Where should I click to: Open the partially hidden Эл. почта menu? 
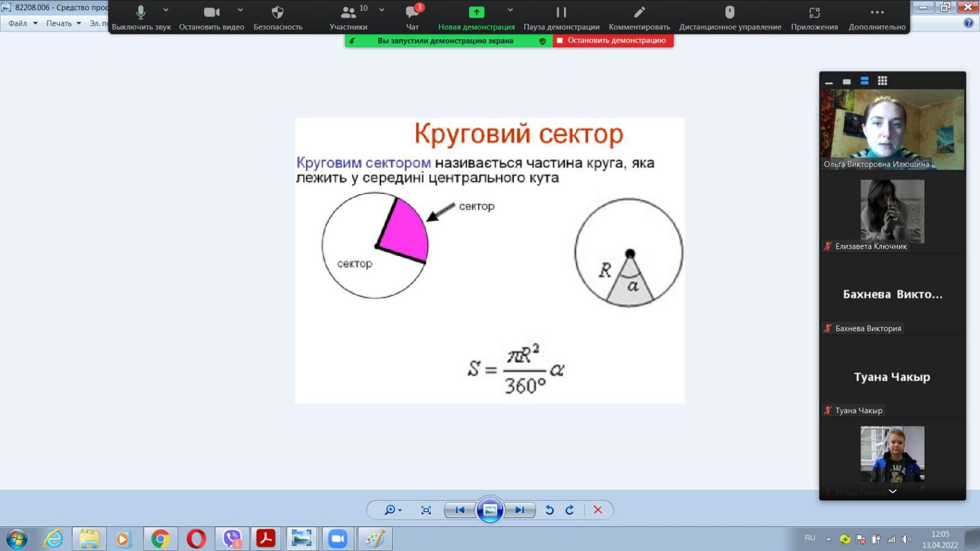coord(98,23)
